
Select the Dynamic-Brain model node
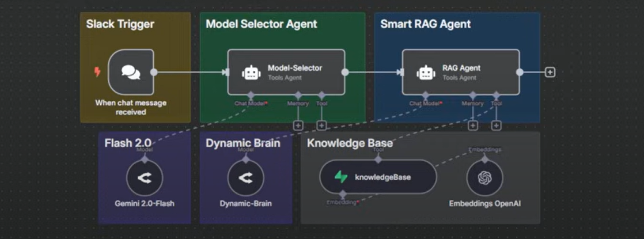[x=245, y=178]
